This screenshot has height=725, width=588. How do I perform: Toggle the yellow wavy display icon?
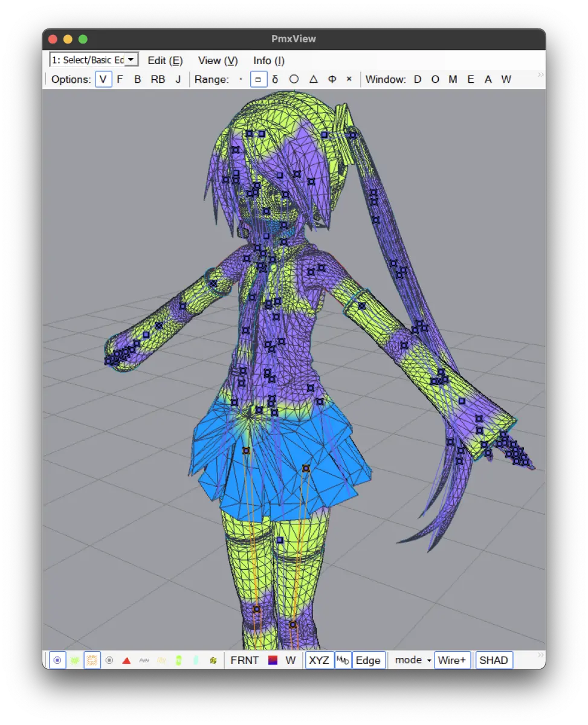[x=161, y=660]
